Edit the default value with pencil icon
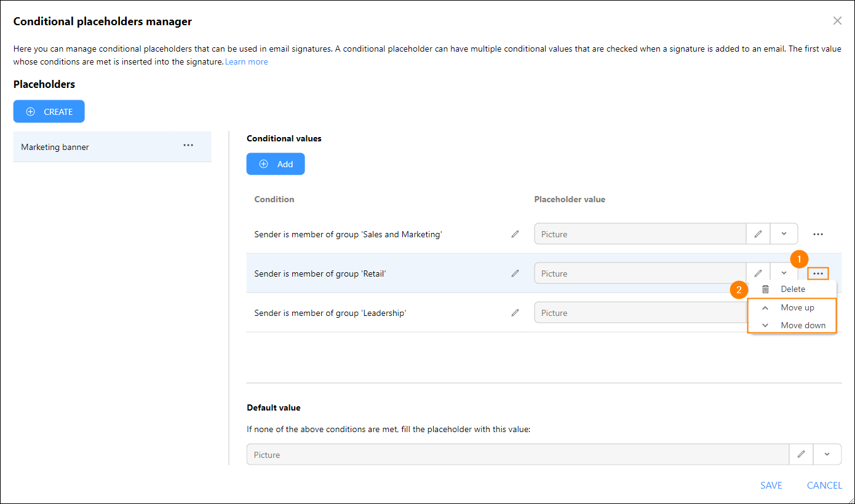Image resolution: width=855 pixels, height=504 pixels. click(x=801, y=455)
